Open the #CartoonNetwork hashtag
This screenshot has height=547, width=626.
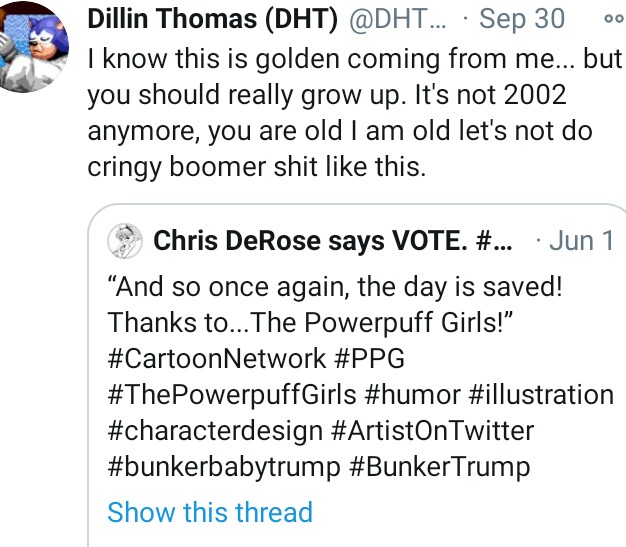[x=217, y=358]
